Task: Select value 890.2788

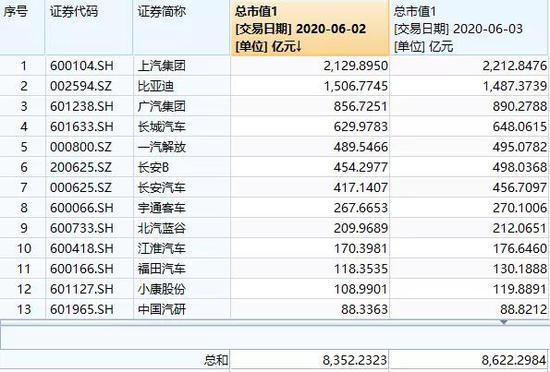Action: (x=519, y=106)
